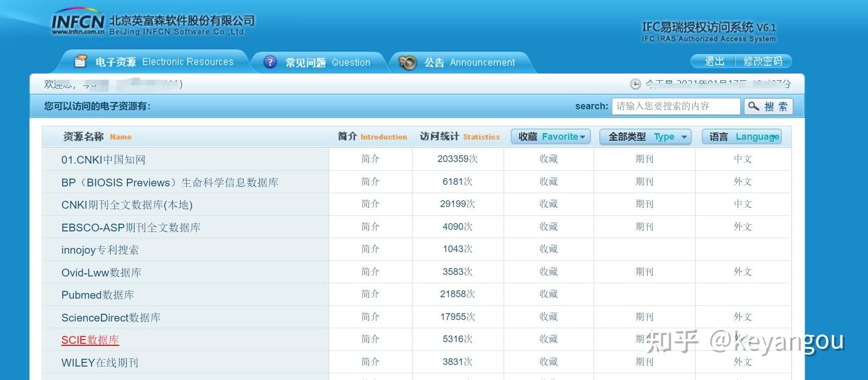Open ScienceDirect数据库 link
Viewport: 868px width, 380px height.
(111, 318)
